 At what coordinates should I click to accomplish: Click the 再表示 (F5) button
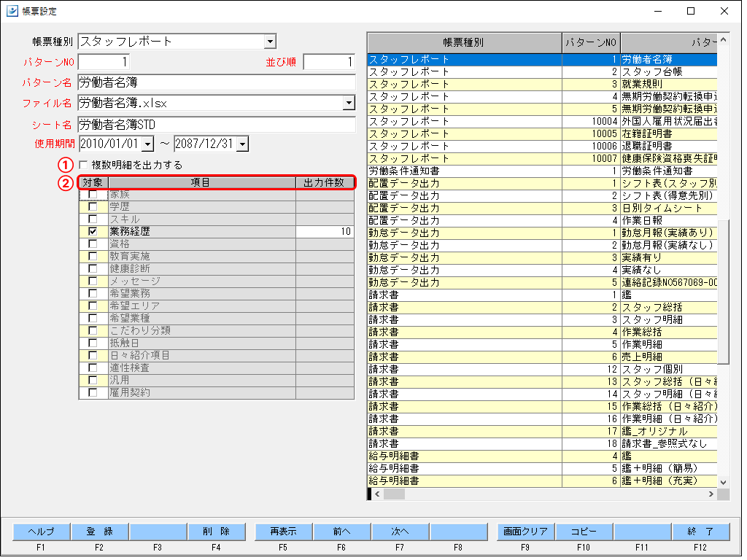(282, 532)
